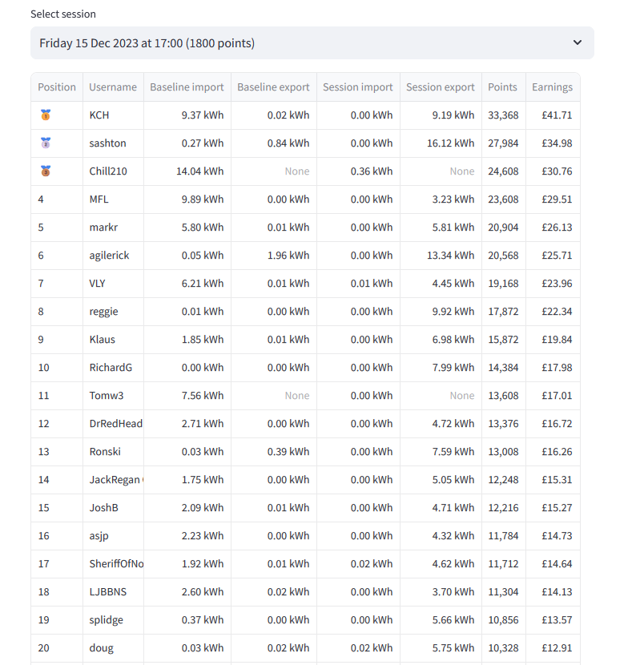Select the username cell markr
Screen dimensions: 644x665
113,227
